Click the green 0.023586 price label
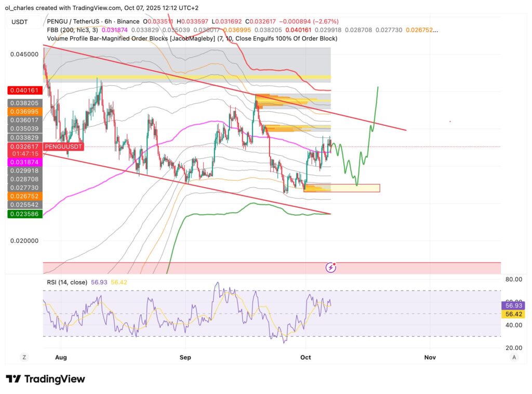532x394 pixels. pos(24,214)
